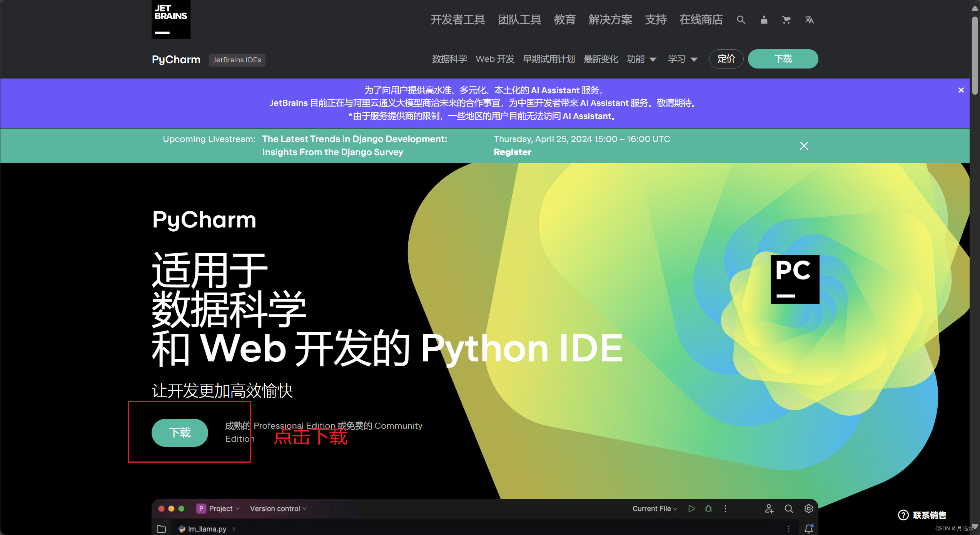The image size is (980, 535).
Task: Click the 下载 button in the hero section
Action: (x=180, y=433)
